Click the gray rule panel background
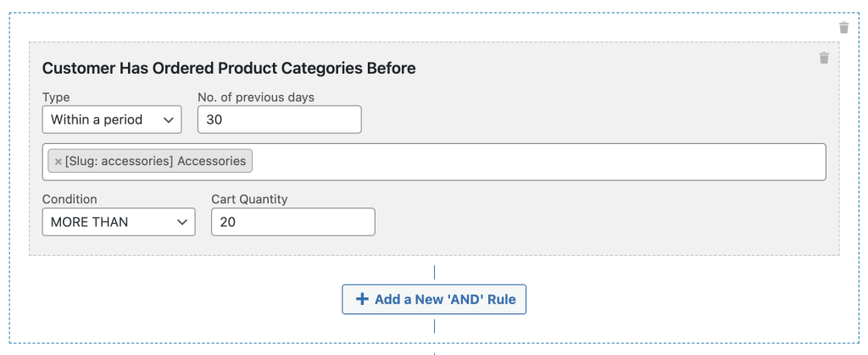This screenshot has width=868, height=355. pos(609,221)
